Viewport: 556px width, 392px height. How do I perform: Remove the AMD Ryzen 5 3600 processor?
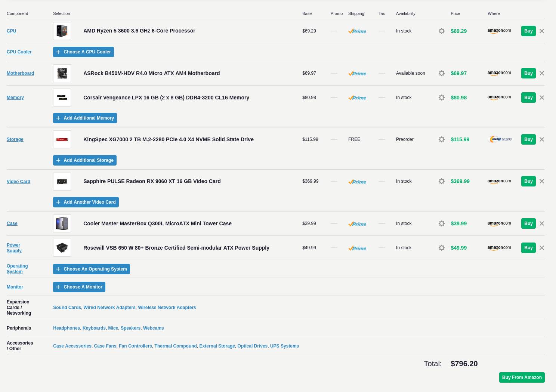[542, 31]
